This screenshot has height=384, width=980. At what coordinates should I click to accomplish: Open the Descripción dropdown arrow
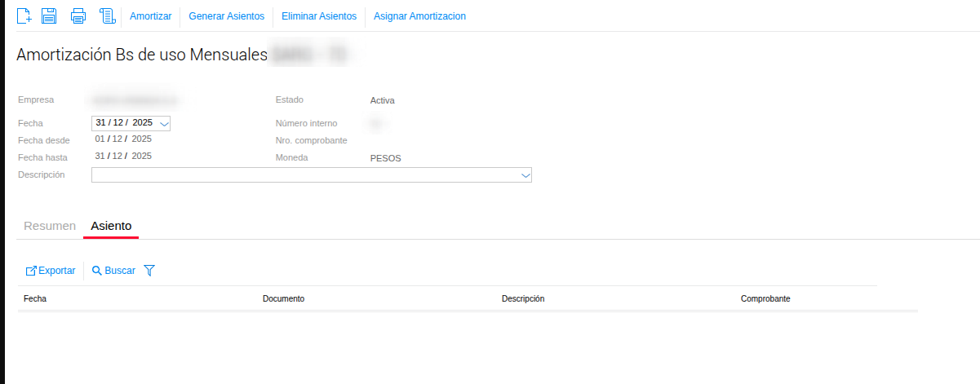(525, 175)
